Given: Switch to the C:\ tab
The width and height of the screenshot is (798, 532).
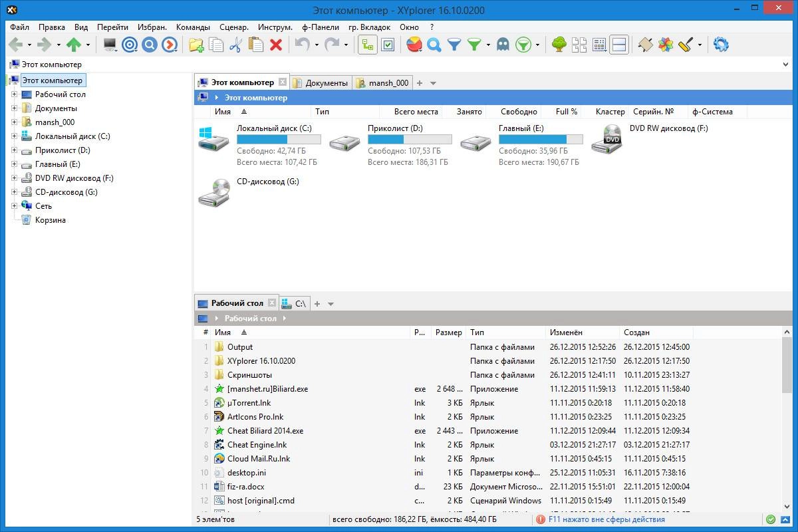Looking at the screenshot, I should (x=294, y=304).
